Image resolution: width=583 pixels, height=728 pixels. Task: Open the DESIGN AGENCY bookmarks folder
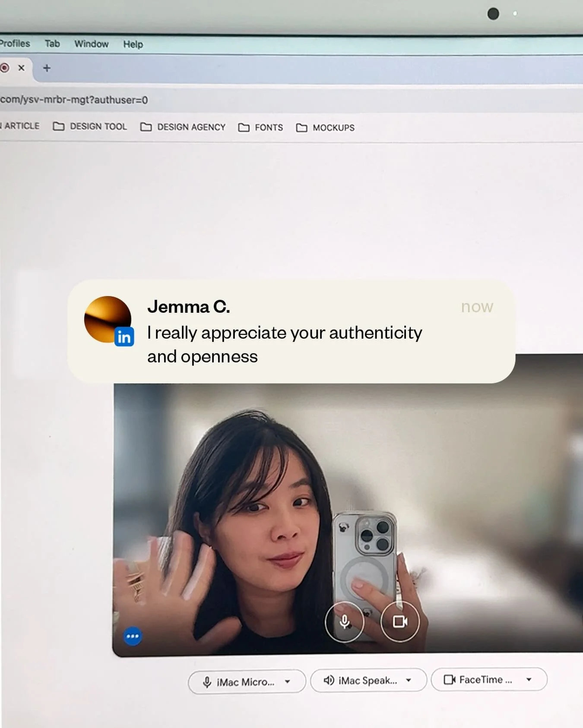(183, 127)
